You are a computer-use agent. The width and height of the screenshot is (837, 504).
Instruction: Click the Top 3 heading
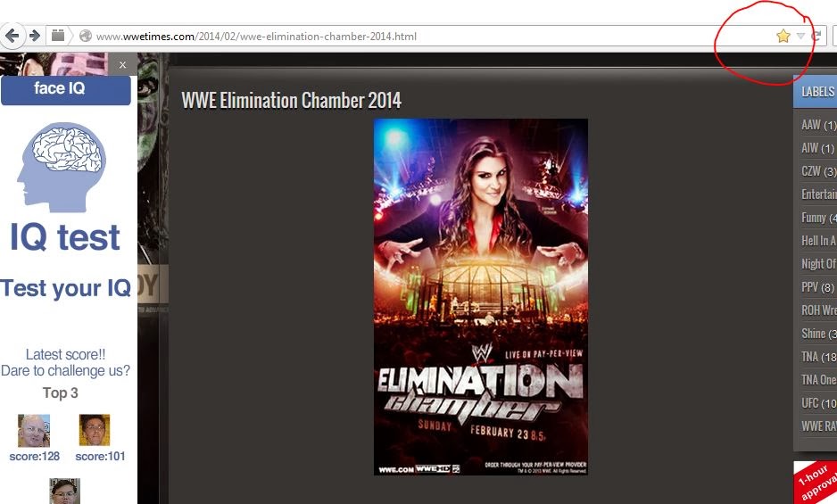coord(61,393)
